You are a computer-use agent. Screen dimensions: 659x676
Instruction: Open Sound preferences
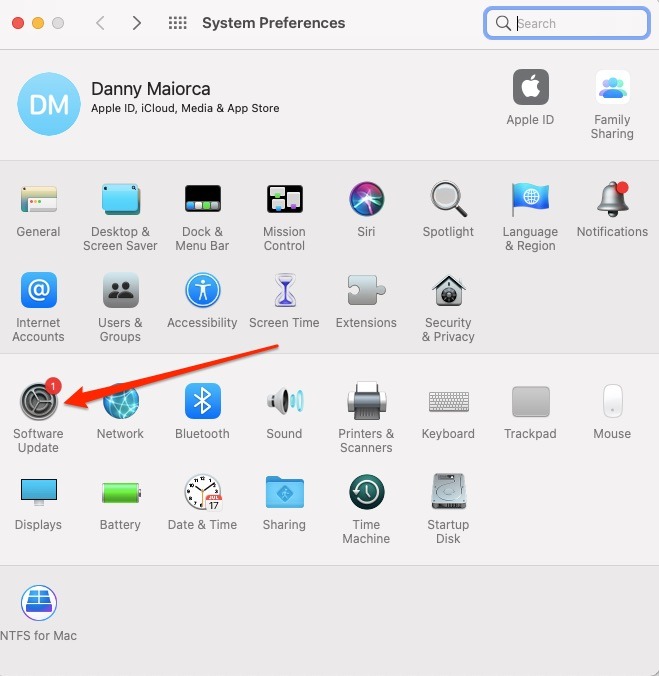[284, 401]
